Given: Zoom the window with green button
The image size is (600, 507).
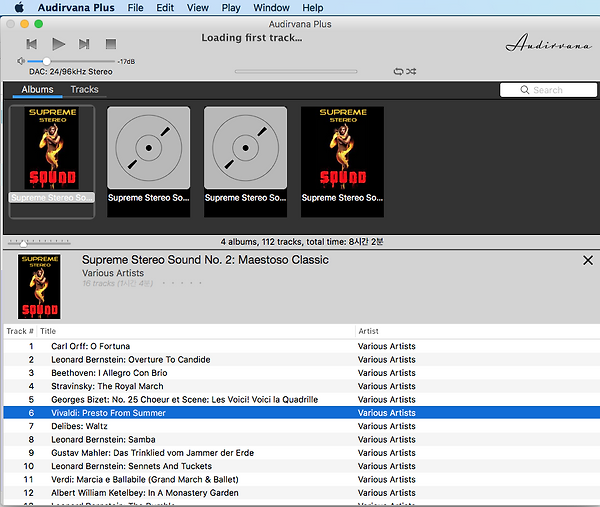Looking at the screenshot, I should point(38,24).
